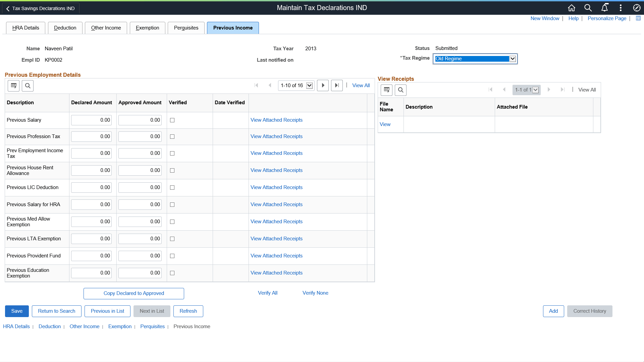This screenshot has height=362, width=644.
Task: Open the three-dot actions menu icon
Action: (621, 8)
